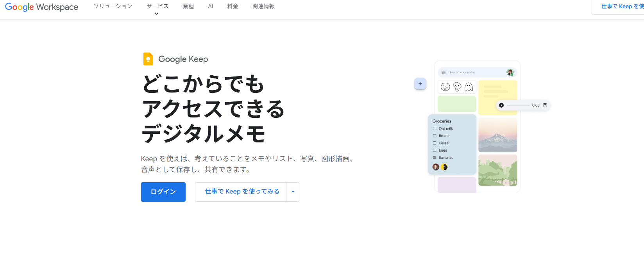Viewport: 644px width, 263px height.
Task: Click the 0:05 audio duration label
Action: coord(536,105)
